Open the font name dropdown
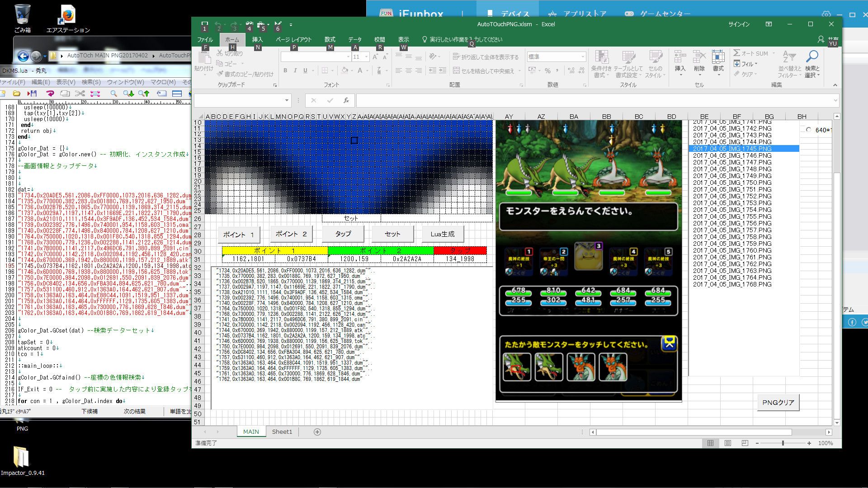 [348, 57]
